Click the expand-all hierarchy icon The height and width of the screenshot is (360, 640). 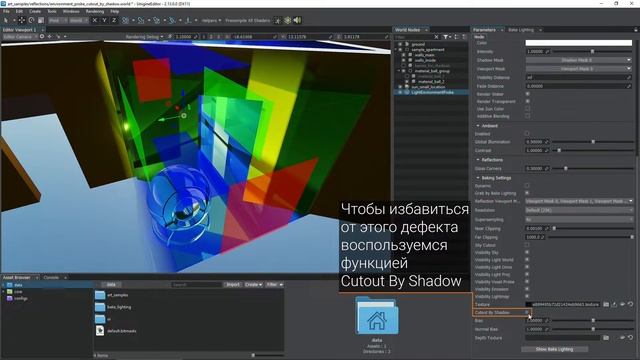coord(457,37)
